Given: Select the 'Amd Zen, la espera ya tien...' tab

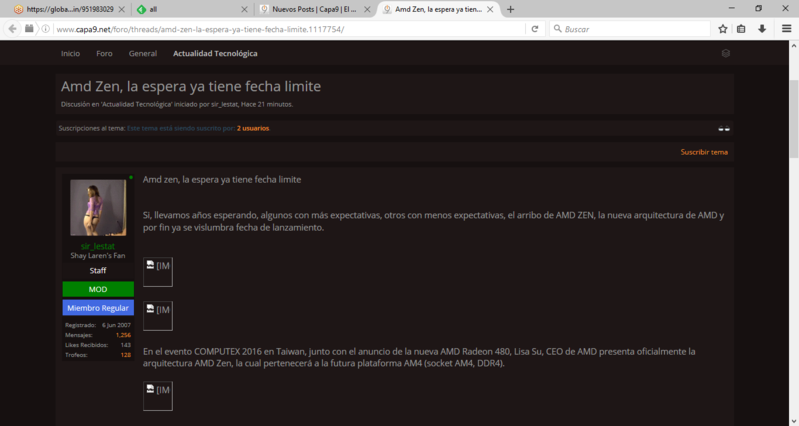Looking at the screenshot, I should (x=438, y=9).
